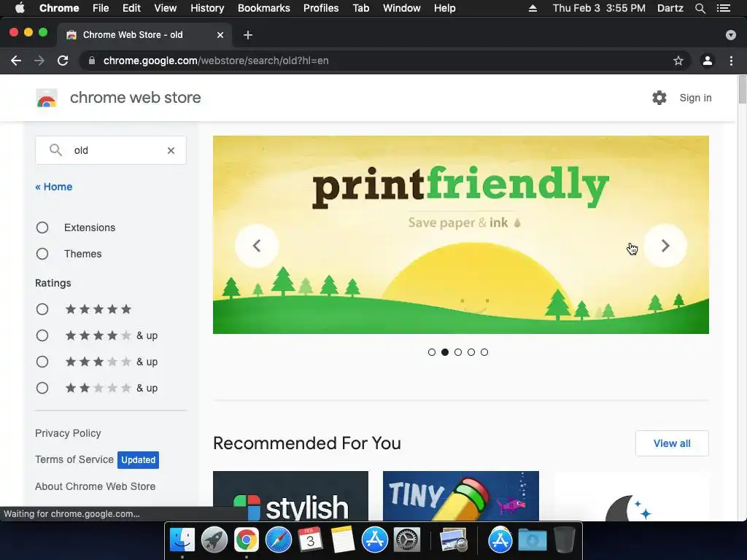Open System Preferences from the Dock
The width and height of the screenshot is (747, 560).
coord(406,540)
